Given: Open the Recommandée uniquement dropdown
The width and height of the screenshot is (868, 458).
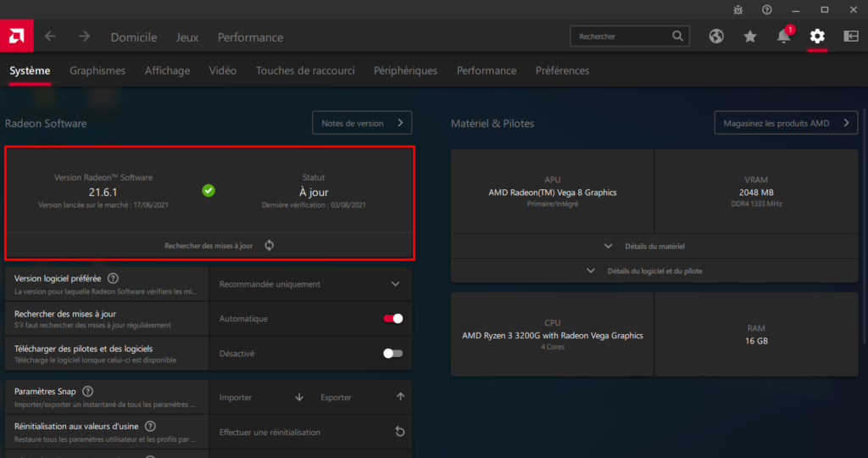Looking at the screenshot, I should point(310,284).
